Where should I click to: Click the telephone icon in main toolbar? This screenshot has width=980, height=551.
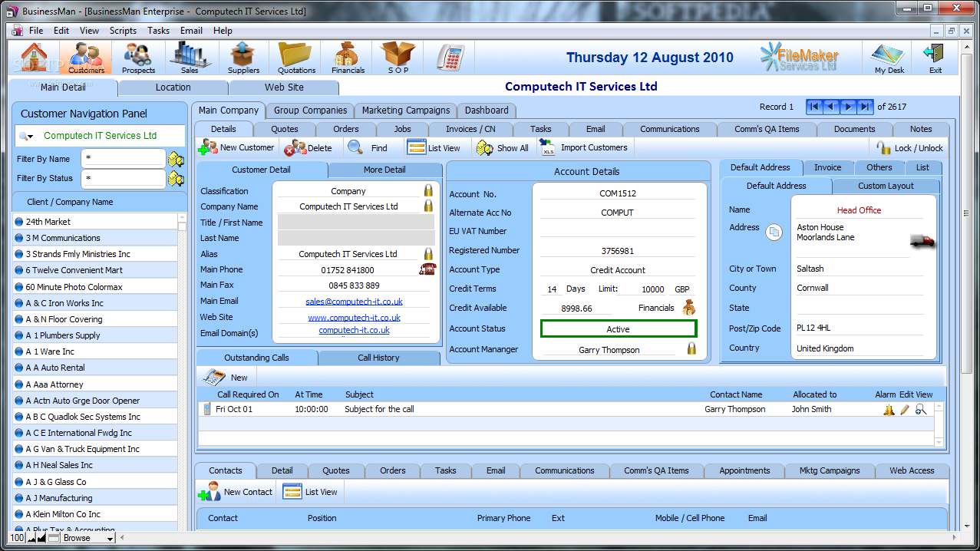[x=450, y=58]
